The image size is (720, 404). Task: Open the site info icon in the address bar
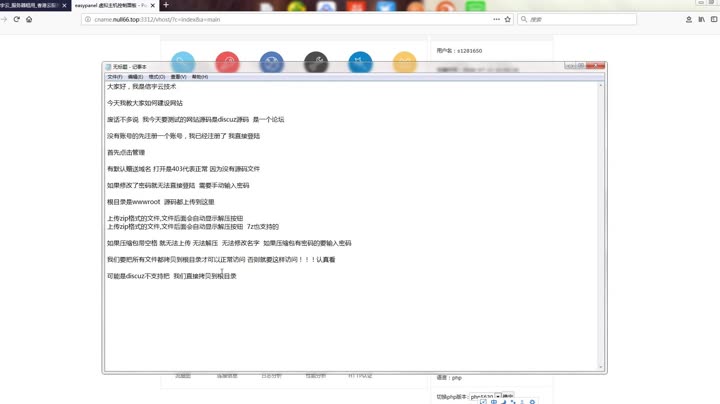click(88, 19)
